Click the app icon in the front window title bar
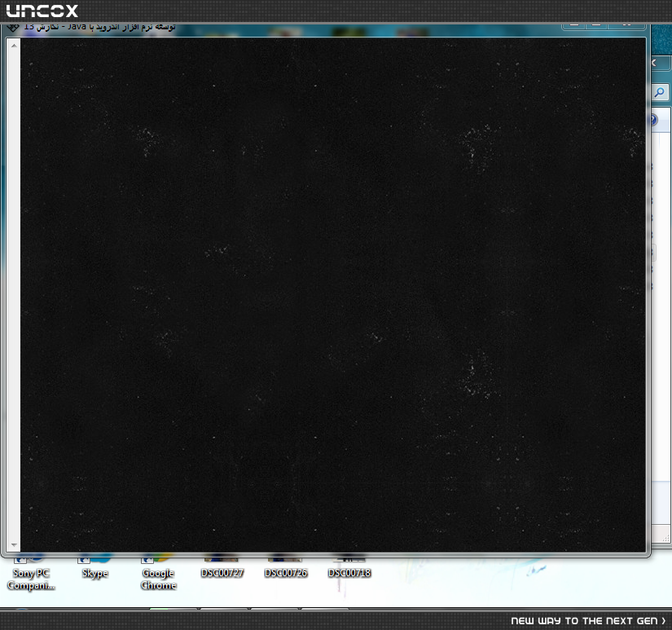 point(13,28)
